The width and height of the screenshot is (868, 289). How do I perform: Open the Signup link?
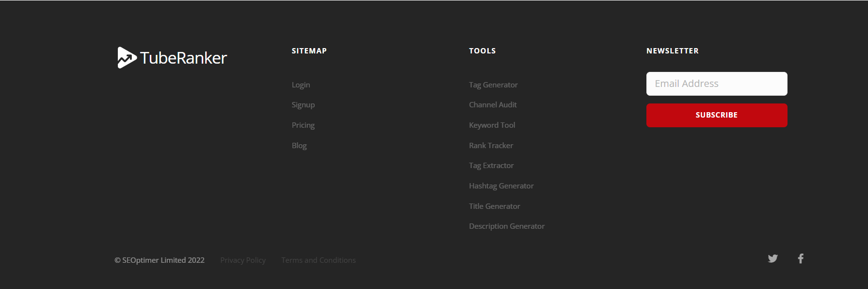tap(303, 105)
